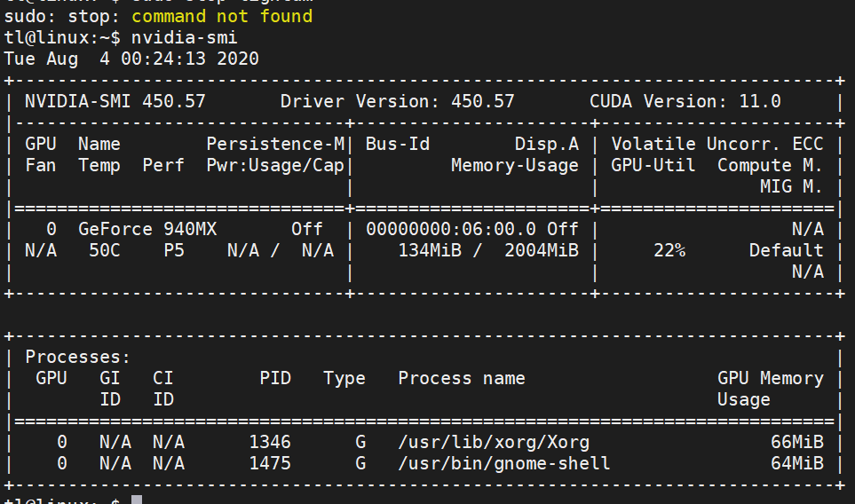Click the 'GeForce 940MX' GPU name

click(147, 229)
